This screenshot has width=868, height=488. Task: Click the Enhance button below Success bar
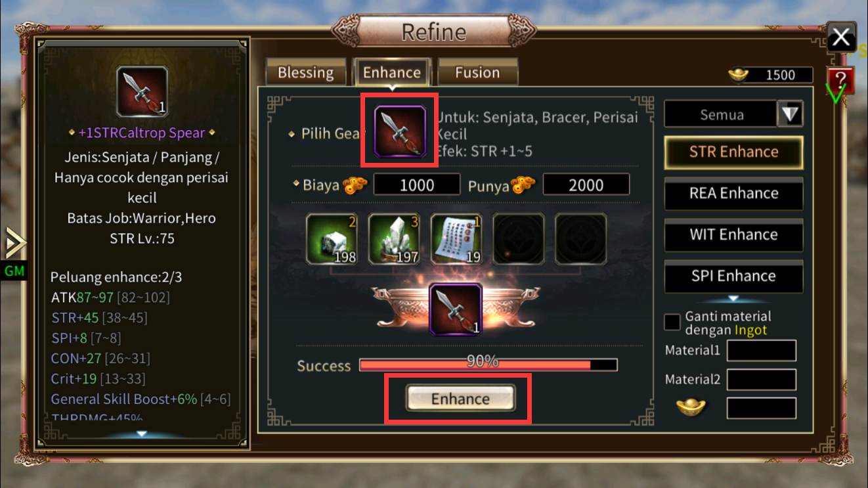[460, 399]
